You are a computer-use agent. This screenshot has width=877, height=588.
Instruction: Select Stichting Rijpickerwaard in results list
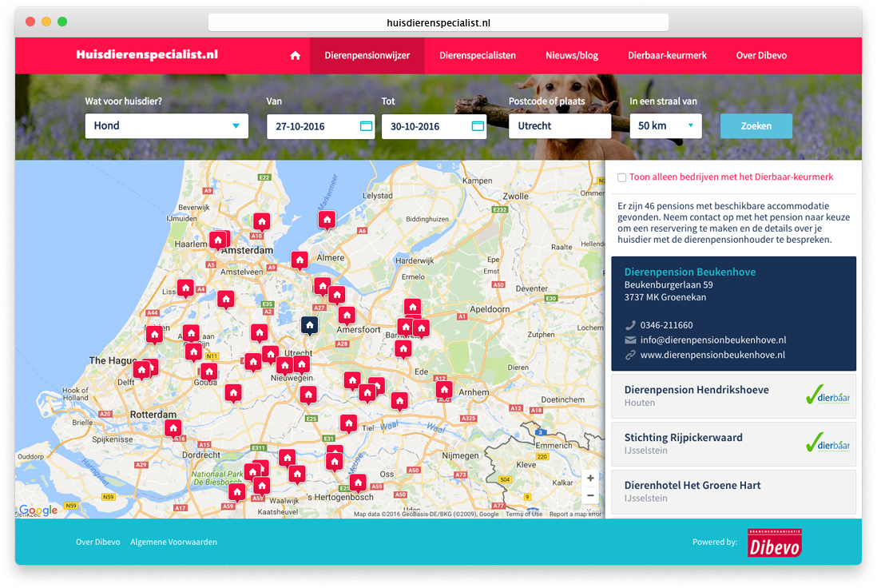[733, 443]
